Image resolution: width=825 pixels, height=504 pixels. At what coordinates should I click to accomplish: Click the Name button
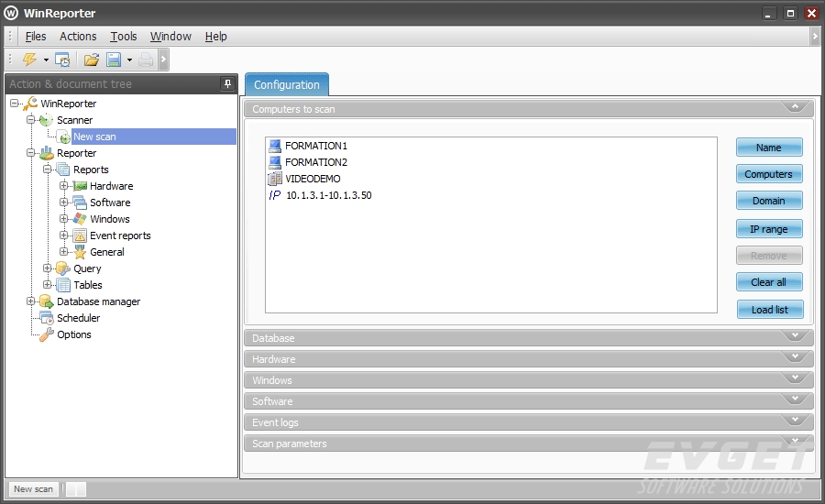(769, 148)
